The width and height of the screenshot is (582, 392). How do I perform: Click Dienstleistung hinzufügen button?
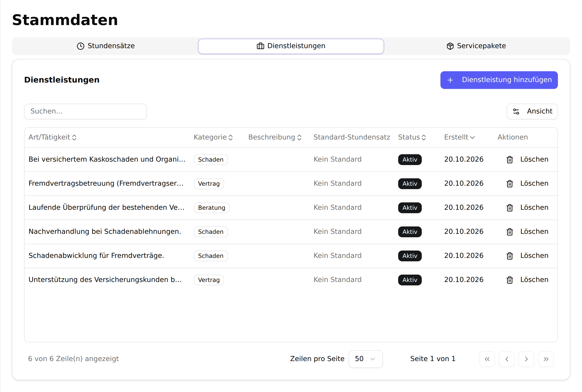tap(499, 80)
